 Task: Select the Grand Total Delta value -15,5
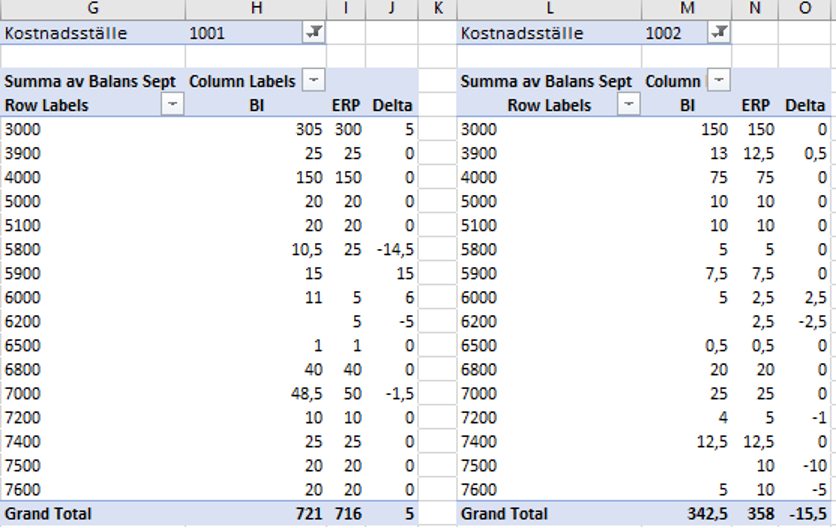coord(806,514)
